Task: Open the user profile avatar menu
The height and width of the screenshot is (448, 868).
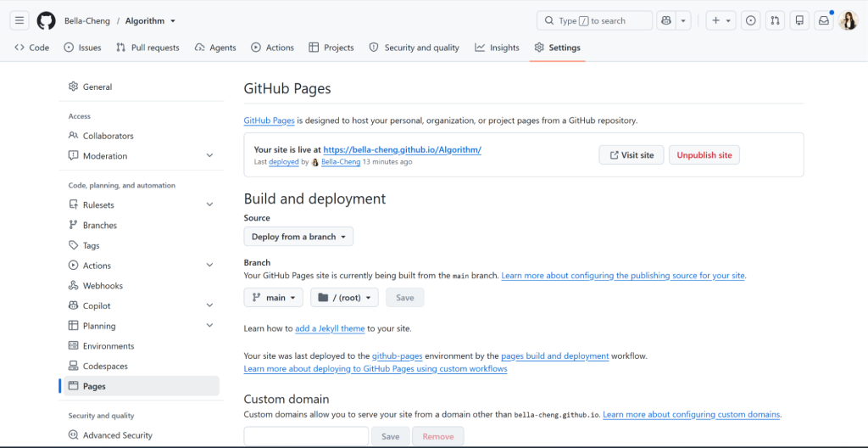Action: 848,20
